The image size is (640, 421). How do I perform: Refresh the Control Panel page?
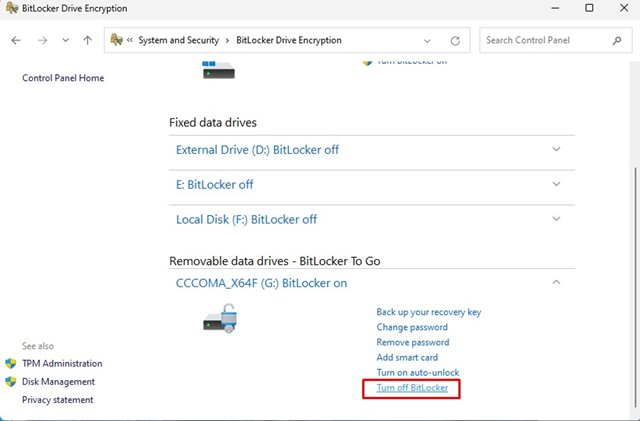pyautogui.click(x=455, y=41)
